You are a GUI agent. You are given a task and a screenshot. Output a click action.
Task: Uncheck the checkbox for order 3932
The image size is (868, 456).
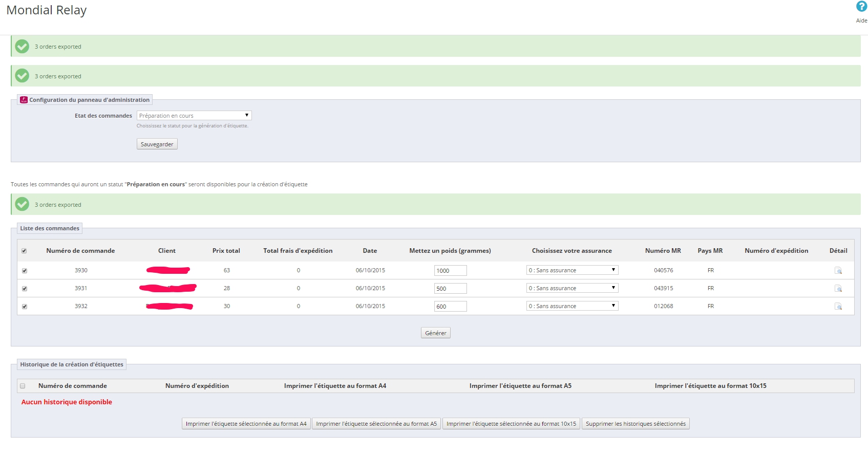click(24, 307)
